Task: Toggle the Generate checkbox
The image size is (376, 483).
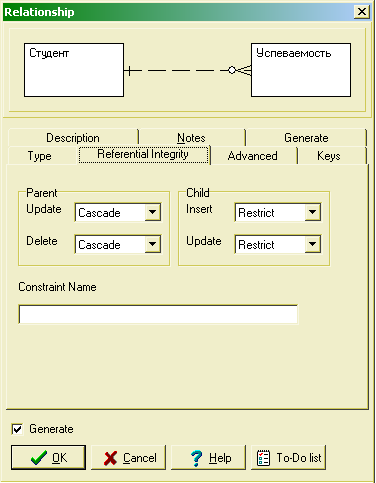Action: 17,429
